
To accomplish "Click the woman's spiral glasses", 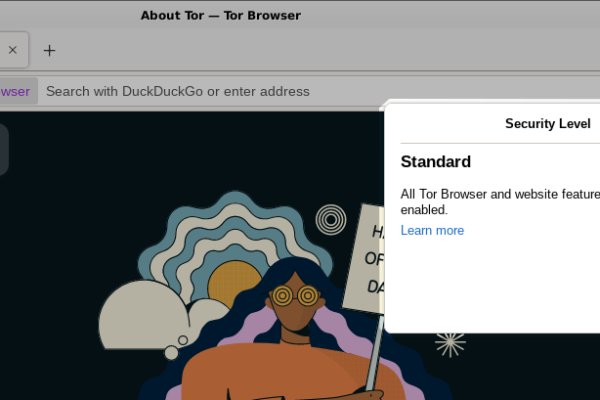I will click(295, 295).
